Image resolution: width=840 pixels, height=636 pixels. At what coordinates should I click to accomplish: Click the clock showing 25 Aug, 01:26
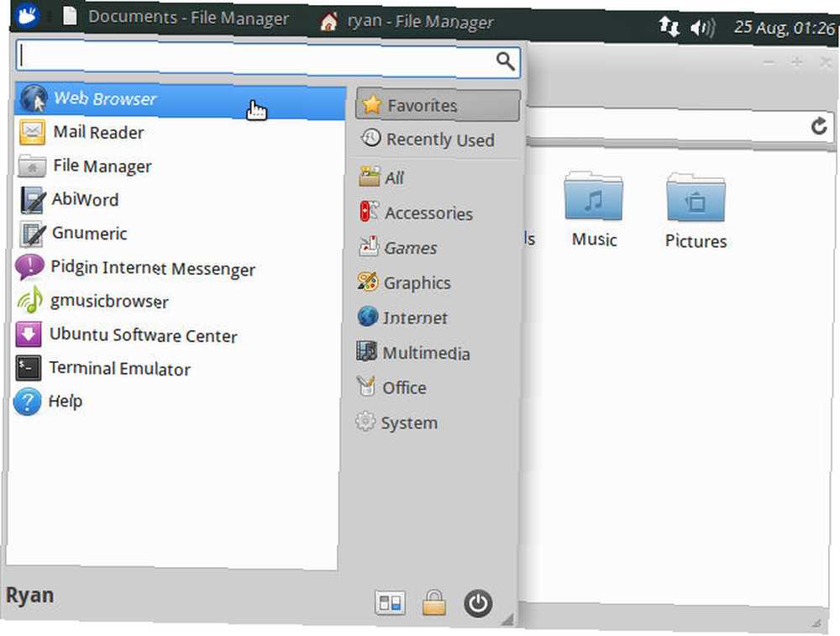click(785, 27)
